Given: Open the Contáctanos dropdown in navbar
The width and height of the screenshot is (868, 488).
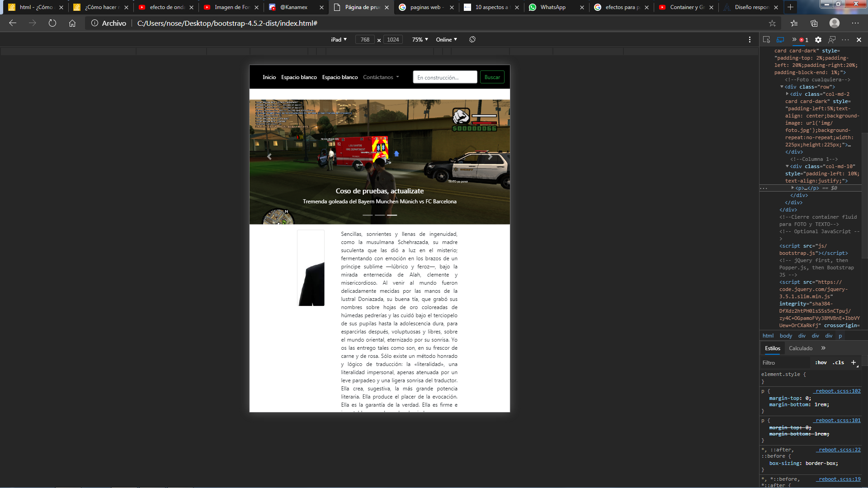Looking at the screenshot, I should click(381, 77).
